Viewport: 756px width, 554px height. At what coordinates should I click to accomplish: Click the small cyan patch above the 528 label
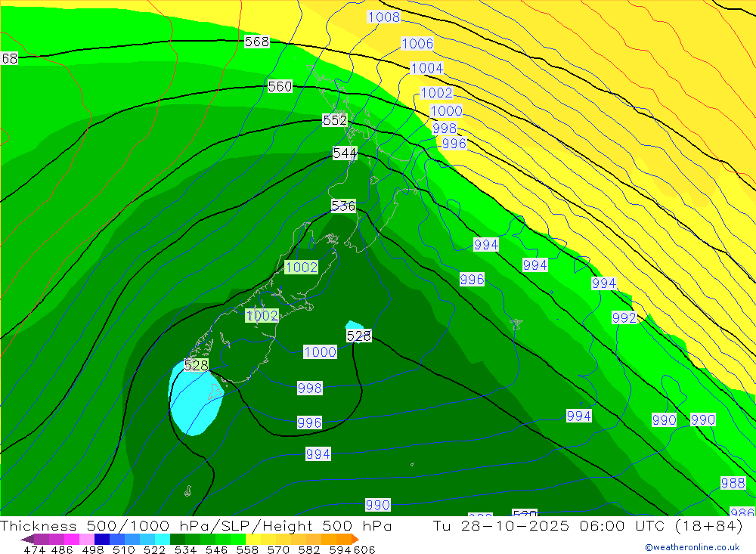353,325
